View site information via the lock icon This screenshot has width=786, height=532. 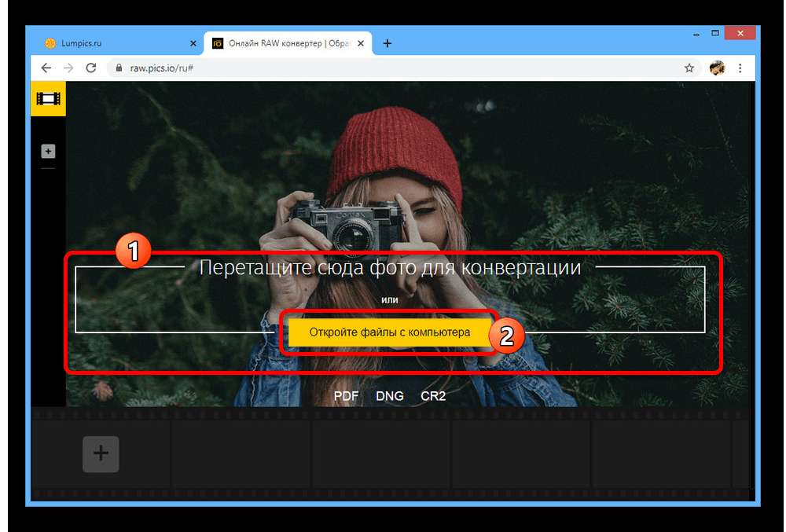[x=120, y=68]
